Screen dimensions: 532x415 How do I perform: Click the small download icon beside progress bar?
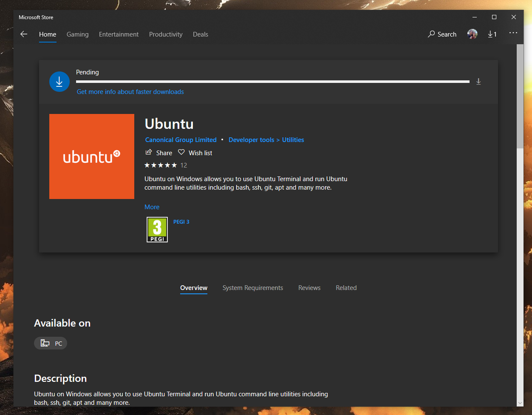pos(478,82)
